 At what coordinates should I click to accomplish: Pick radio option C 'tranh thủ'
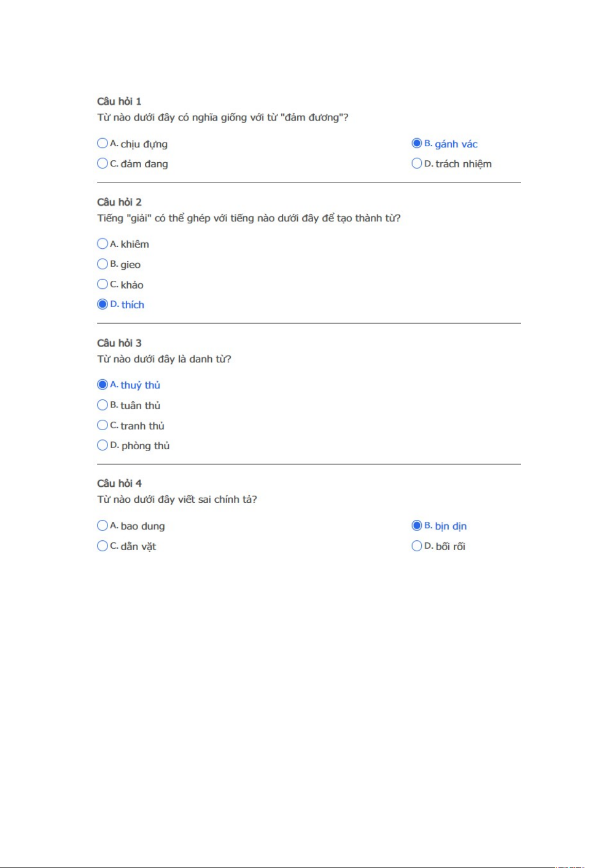coord(103,425)
